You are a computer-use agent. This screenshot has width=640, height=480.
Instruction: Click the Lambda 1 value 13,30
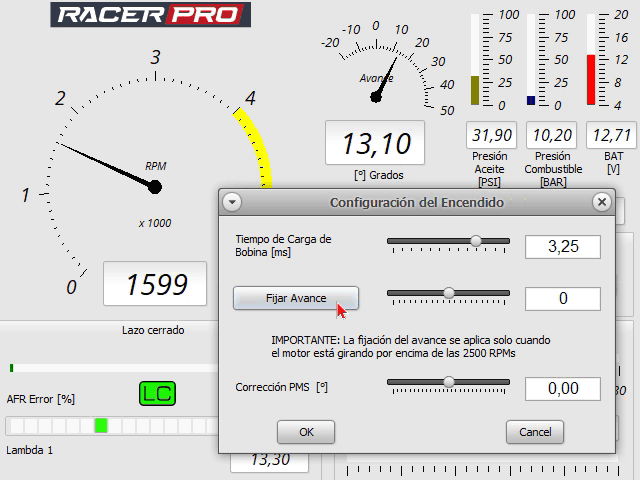[270, 460]
